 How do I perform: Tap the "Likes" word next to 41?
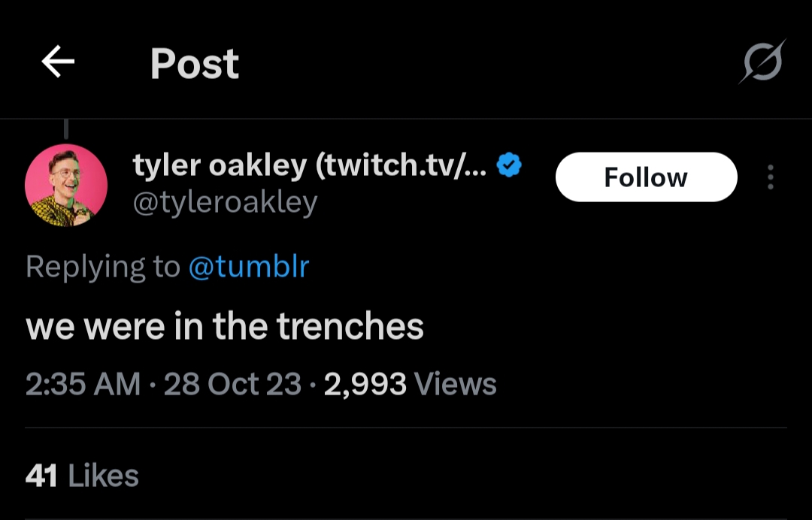pos(104,476)
